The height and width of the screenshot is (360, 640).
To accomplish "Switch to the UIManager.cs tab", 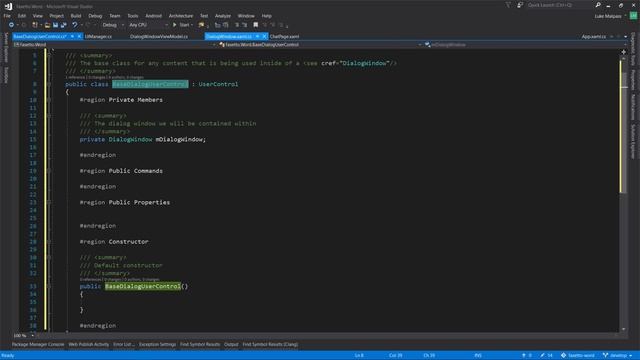I will click(x=98, y=37).
